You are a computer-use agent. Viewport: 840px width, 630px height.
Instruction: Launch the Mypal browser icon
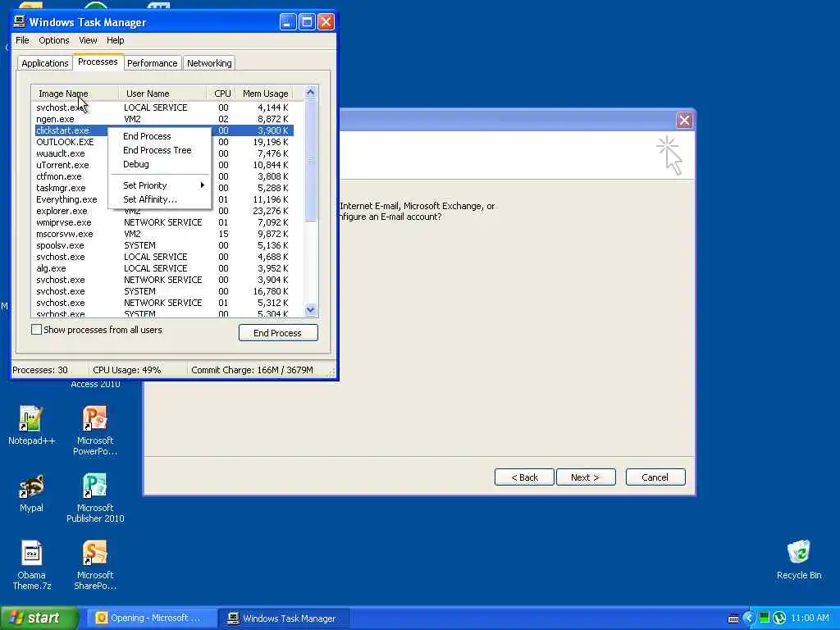(31, 493)
